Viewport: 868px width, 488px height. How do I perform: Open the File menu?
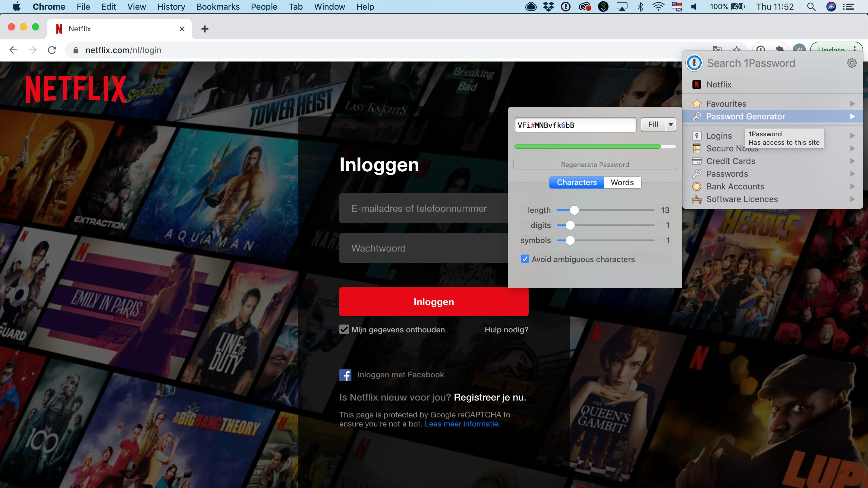point(83,7)
